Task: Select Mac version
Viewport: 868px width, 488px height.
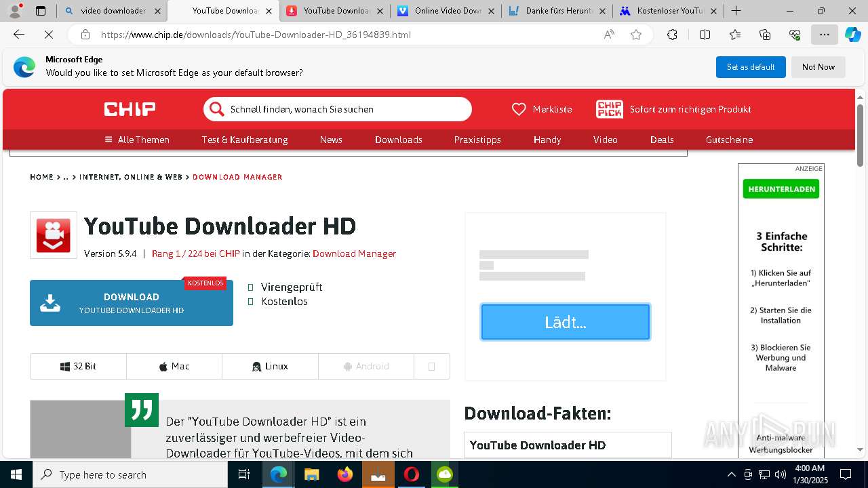Action: click(174, 366)
